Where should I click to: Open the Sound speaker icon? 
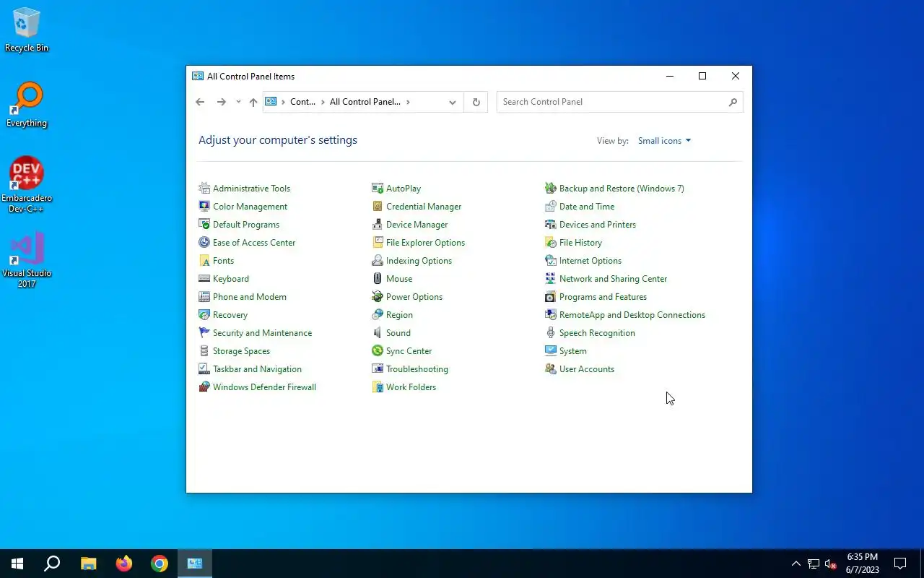pyautogui.click(x=378, y=333)
